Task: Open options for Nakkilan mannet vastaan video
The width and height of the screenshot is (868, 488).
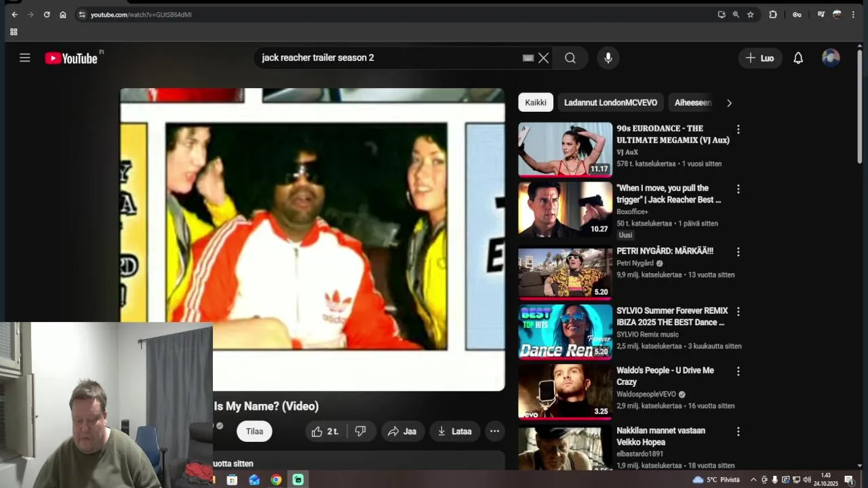Action: coord(738,432)
